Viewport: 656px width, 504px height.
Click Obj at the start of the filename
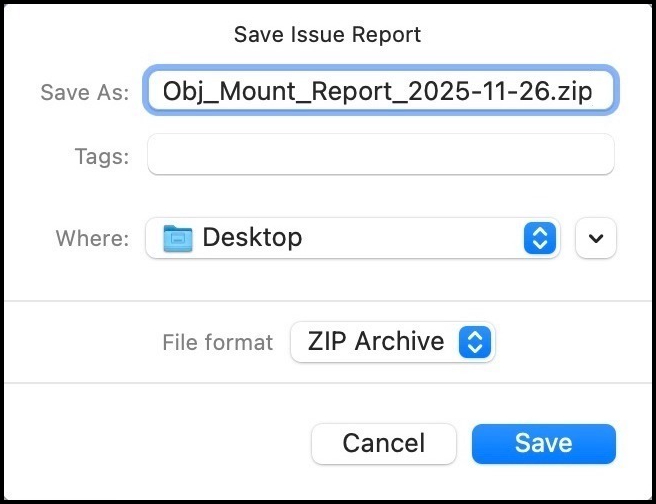[181, 93]
